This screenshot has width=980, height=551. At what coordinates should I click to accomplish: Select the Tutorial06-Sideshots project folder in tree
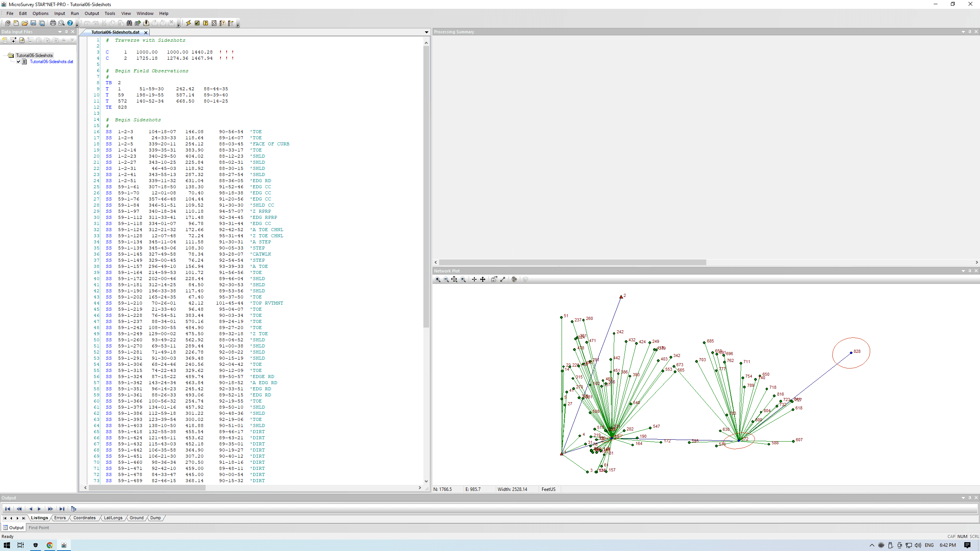34,55
